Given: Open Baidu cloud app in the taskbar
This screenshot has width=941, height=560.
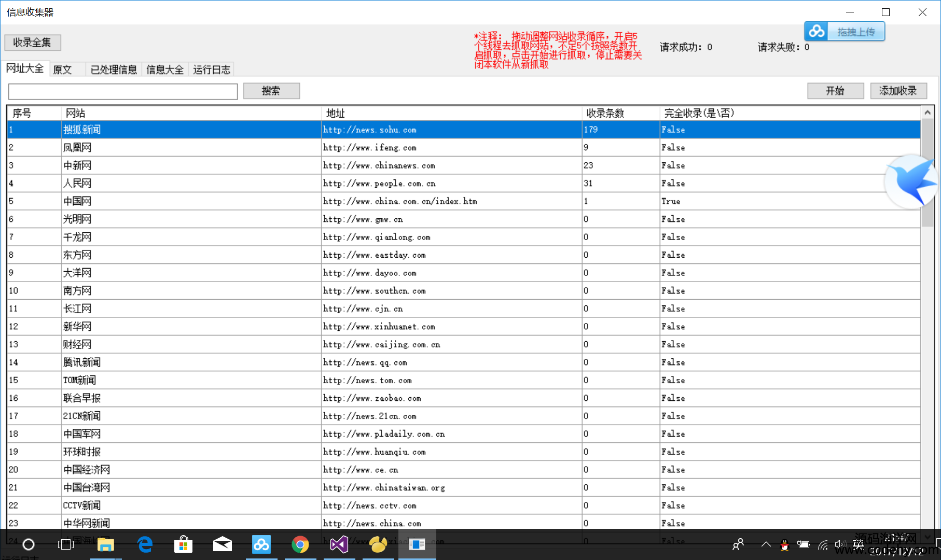Looking at the screenshot, I should coord(261,544).
